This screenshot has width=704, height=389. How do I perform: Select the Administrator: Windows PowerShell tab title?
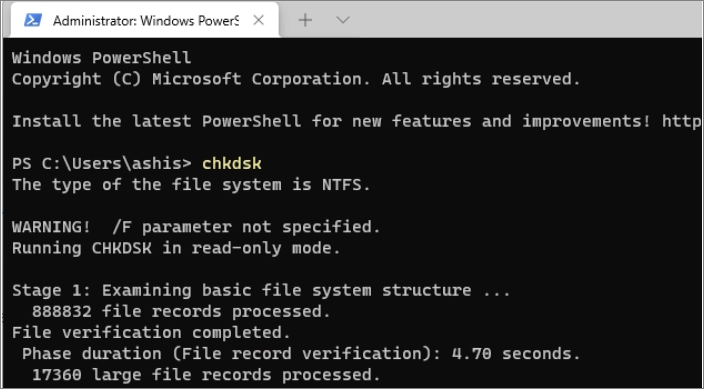pos(146,21)
